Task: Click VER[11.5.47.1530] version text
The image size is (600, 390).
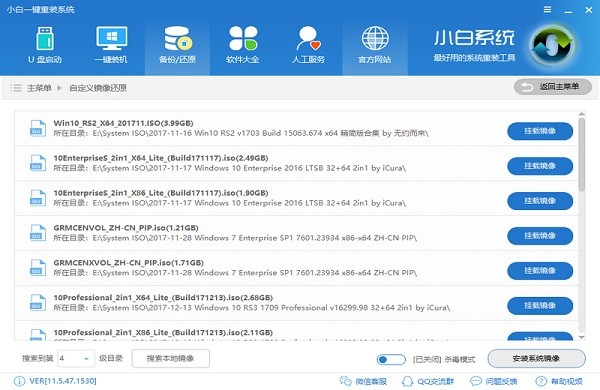Action: 63,381
